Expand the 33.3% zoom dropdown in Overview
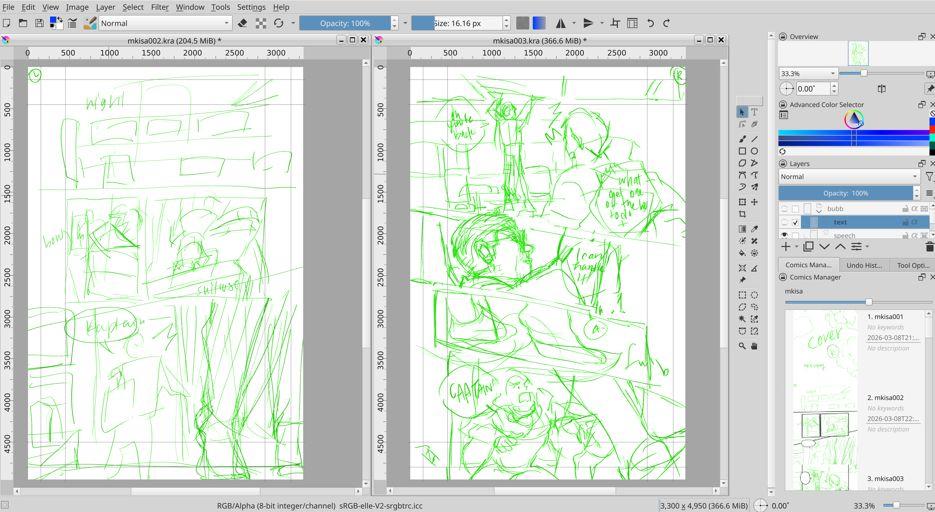The width and height of the screenshot is (935, 512). click(x=808, y=73)
